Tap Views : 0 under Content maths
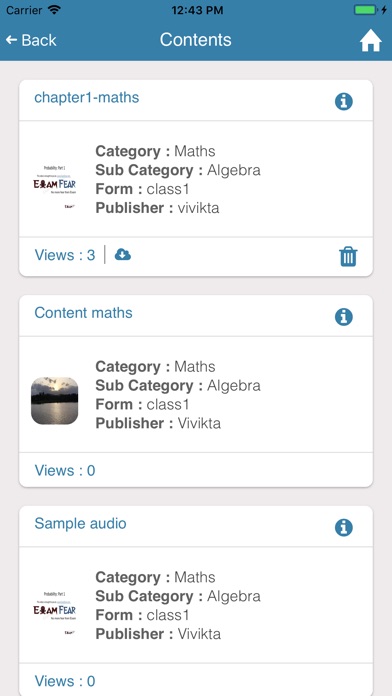 tap(65, 471)
